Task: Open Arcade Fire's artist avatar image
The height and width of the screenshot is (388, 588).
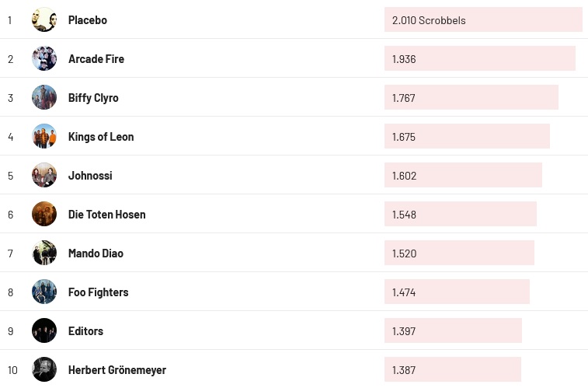Action: (44, 58)
